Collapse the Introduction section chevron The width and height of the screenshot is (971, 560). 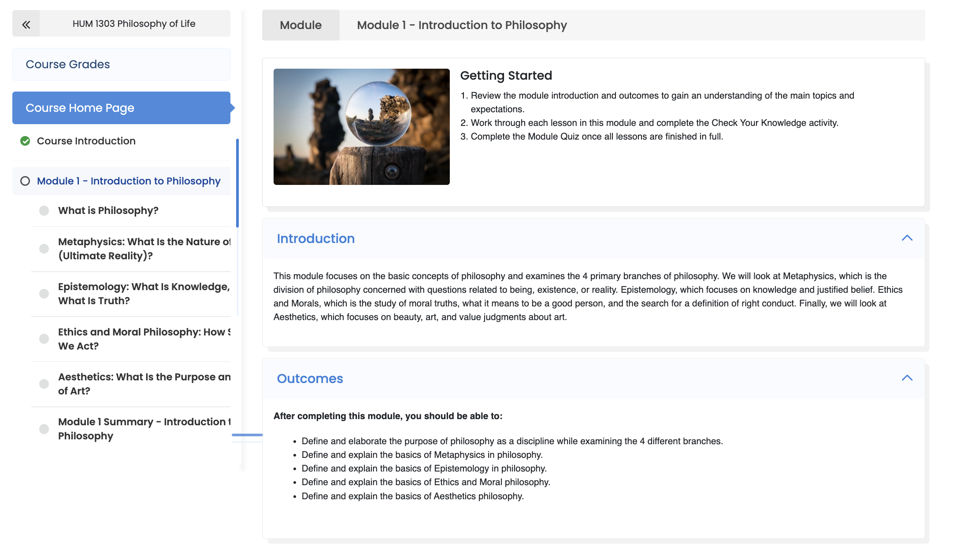click(907, 238)
